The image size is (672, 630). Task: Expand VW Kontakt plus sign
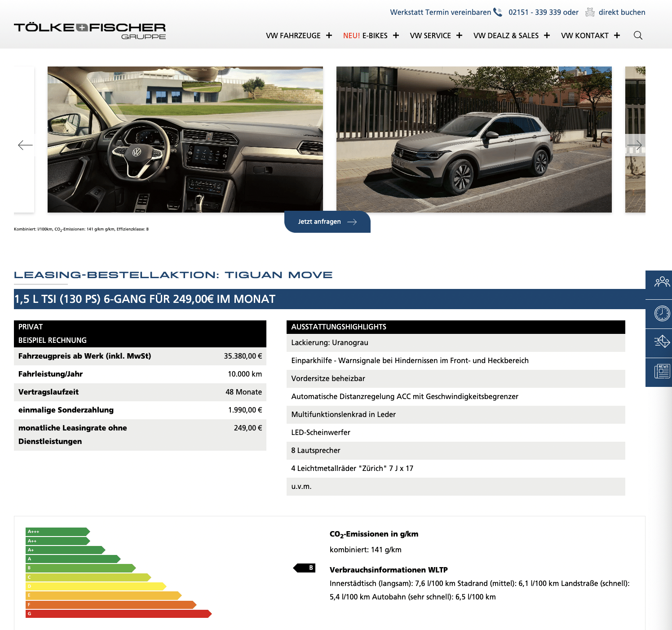pyautogui.click(x=617, y=35)
